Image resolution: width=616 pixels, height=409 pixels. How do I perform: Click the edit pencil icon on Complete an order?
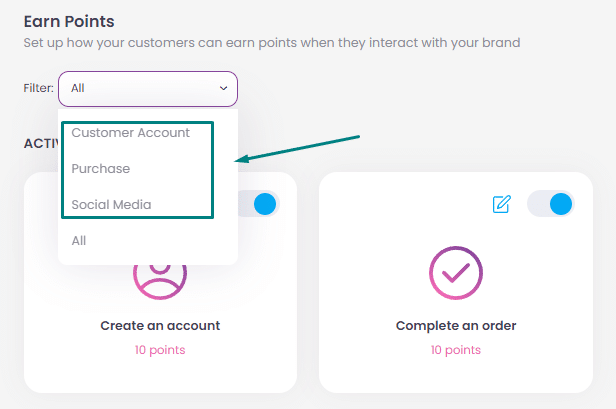click(502, 204)
